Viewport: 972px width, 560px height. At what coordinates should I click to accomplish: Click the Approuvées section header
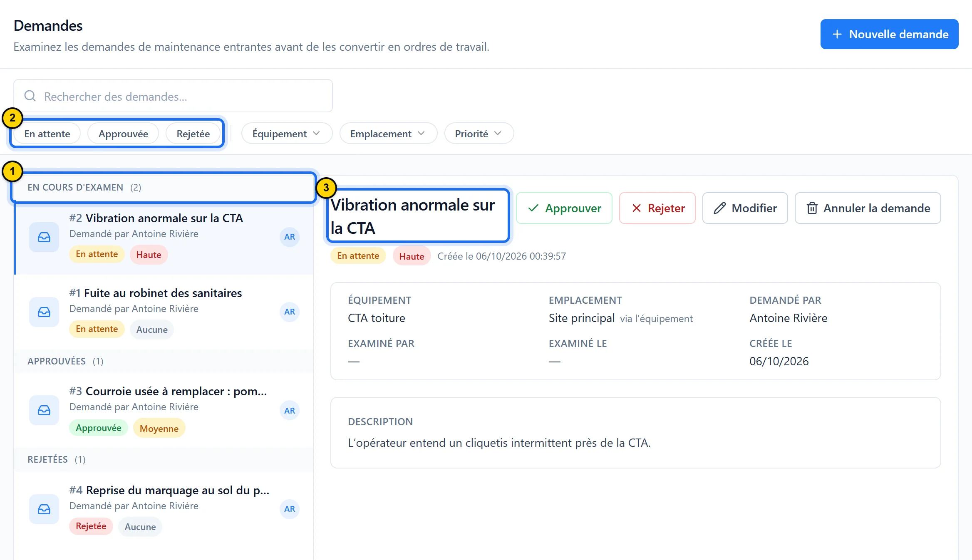(164, 361)
